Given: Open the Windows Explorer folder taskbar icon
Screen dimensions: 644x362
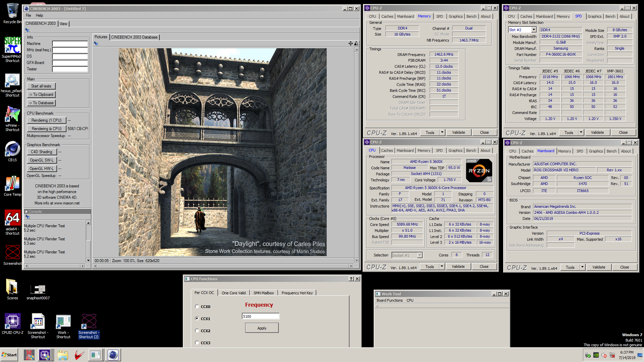Looking at the screenshot, I should tap(62, 355).
